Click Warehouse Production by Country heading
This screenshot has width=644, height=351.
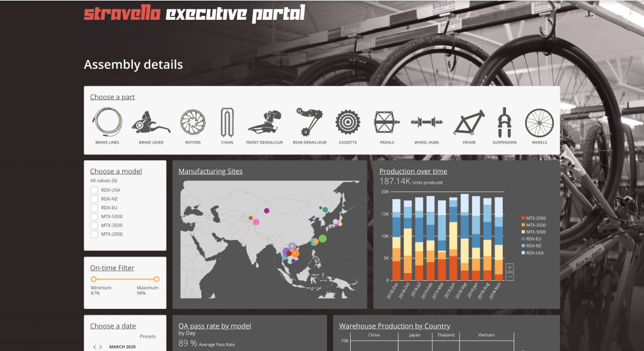pyautogui.click(x=394, y=326)
